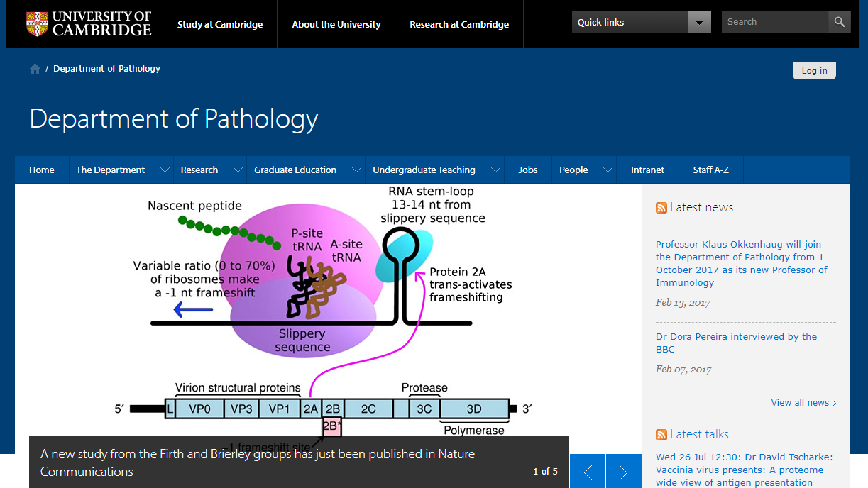The height and width of the screenshot is (488, 868).
Task: Click the Log in button
Action: pyautogui.click(x=813, y=70)
